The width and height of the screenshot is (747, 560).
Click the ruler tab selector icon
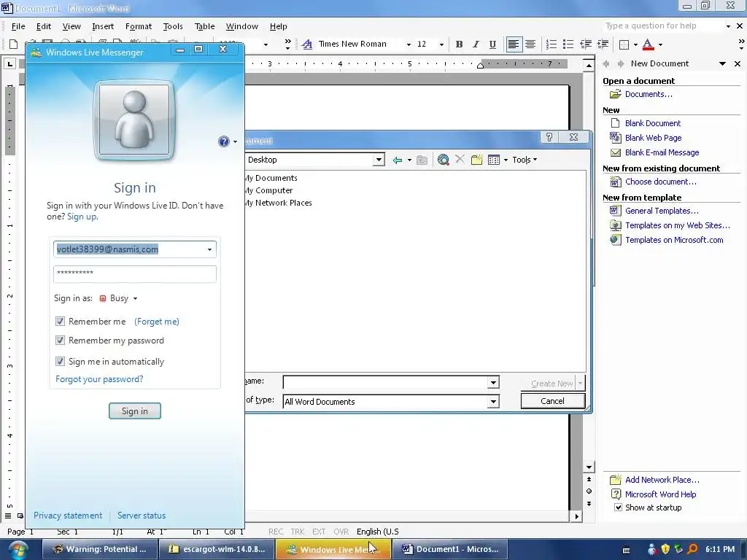(x=10, y=63)
